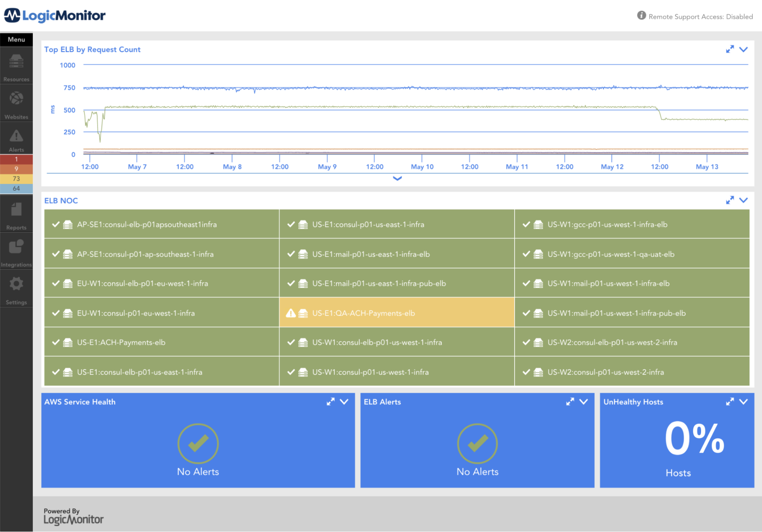This screenshot has width=762, height=532.
Task: Open the Alerts sidebar section
Action: click(x=16, y=139)
